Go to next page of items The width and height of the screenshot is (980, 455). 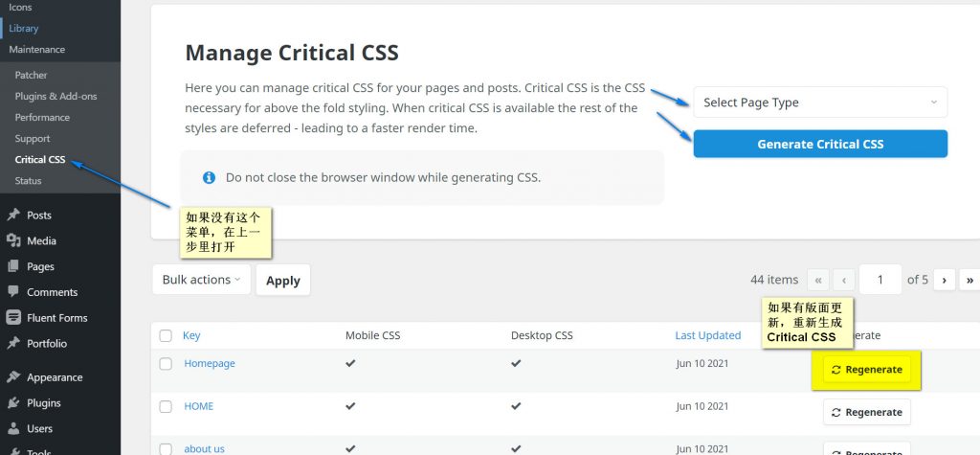click(945, 280)
